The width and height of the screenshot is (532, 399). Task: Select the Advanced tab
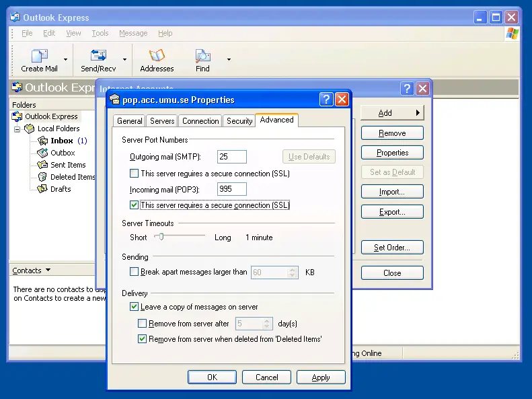click(276, 120)
